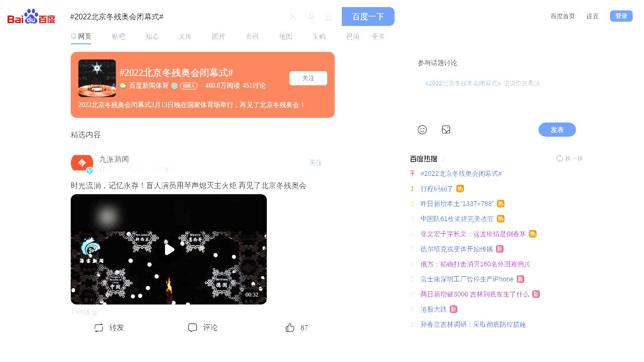Start voice search with microphone icon
This screenshot has height=362, width=644.
[311, 16]
